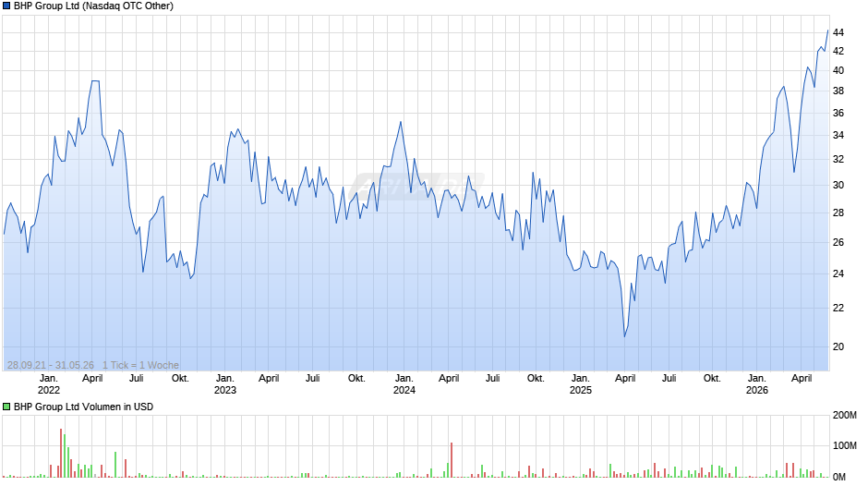Click the 'BHP Group Ltd Volumen in USD' label
Viewport: 868px width, 486px height.
pos(84,407)
